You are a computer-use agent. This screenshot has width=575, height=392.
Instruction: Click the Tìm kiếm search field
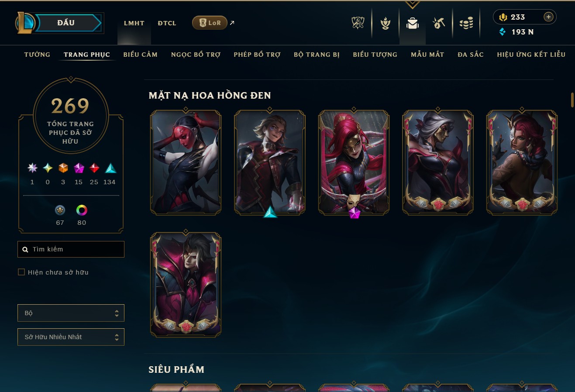tap(71, 249)
